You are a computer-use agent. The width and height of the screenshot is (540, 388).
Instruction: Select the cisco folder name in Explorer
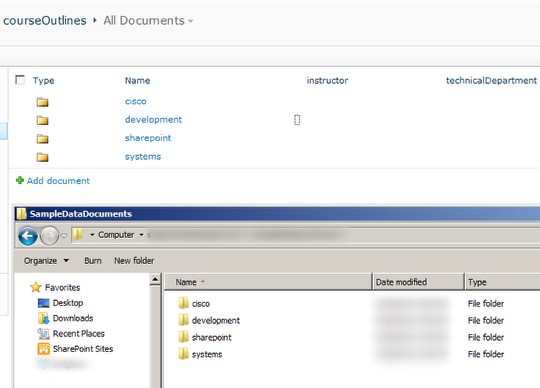click(201, 304)
